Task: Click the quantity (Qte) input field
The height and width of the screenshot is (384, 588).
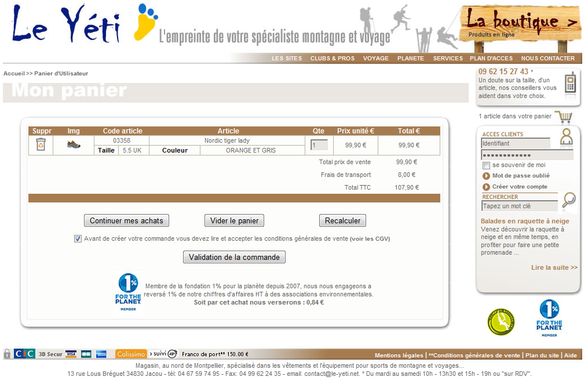Action: click(x=319, y=145)
